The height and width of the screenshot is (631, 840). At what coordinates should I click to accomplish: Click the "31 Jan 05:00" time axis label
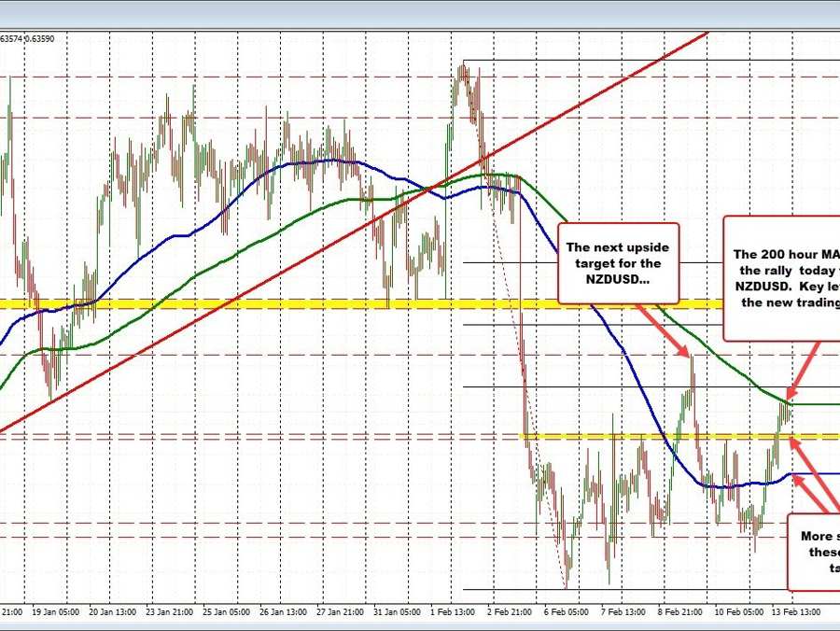click(x=396, y=611)
